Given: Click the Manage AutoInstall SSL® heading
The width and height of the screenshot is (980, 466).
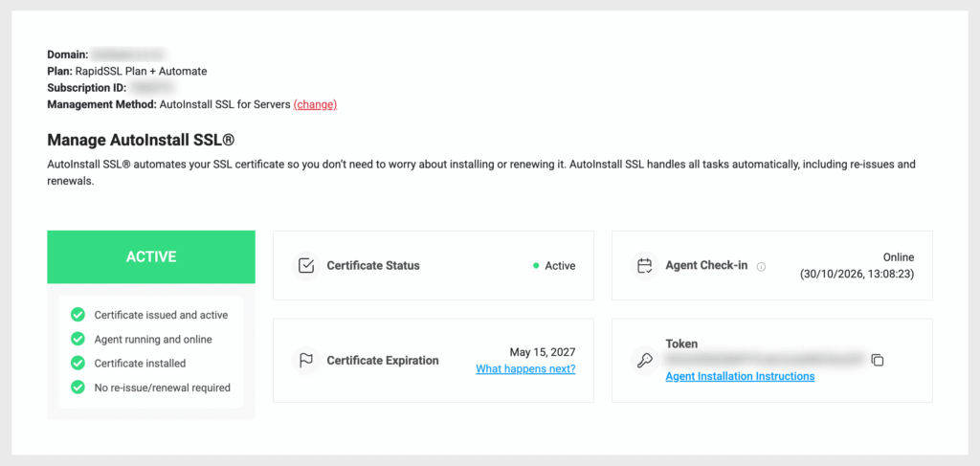Looking at the screenshot, I should tap(141, 140).
